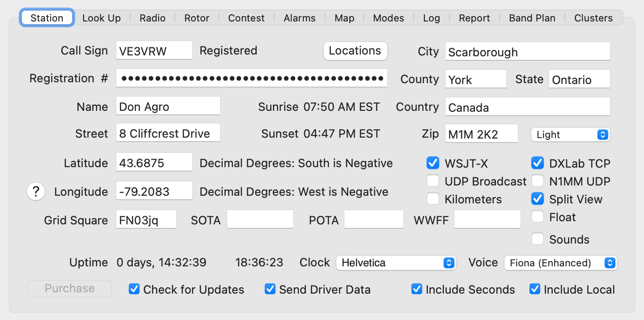
Task: Select the Contest tab
Action: point(246,18)
